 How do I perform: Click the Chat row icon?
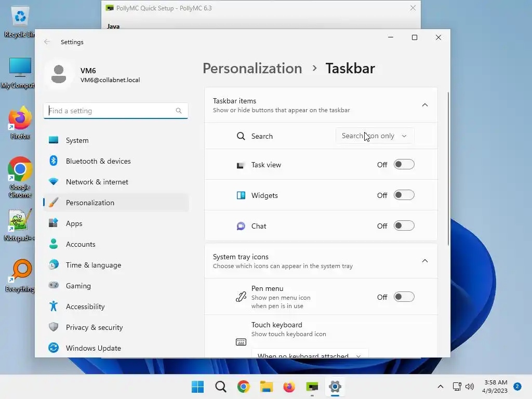pos(241,226)
